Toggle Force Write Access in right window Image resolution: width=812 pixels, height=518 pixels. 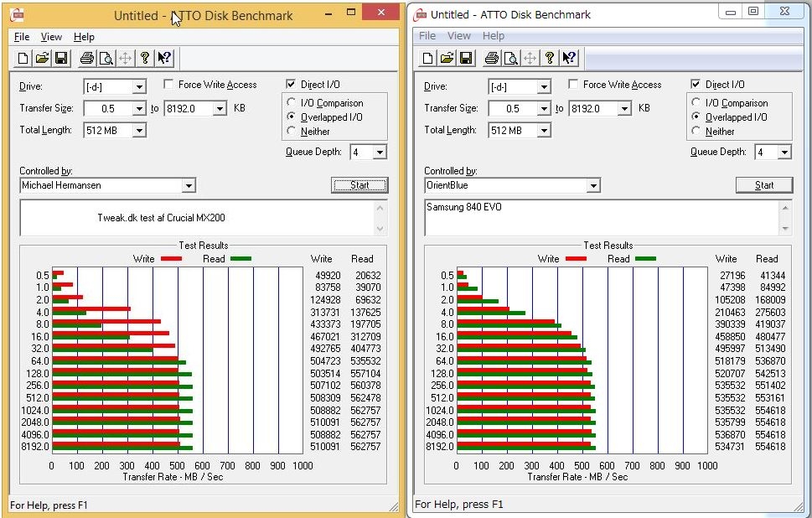point(572,84)
